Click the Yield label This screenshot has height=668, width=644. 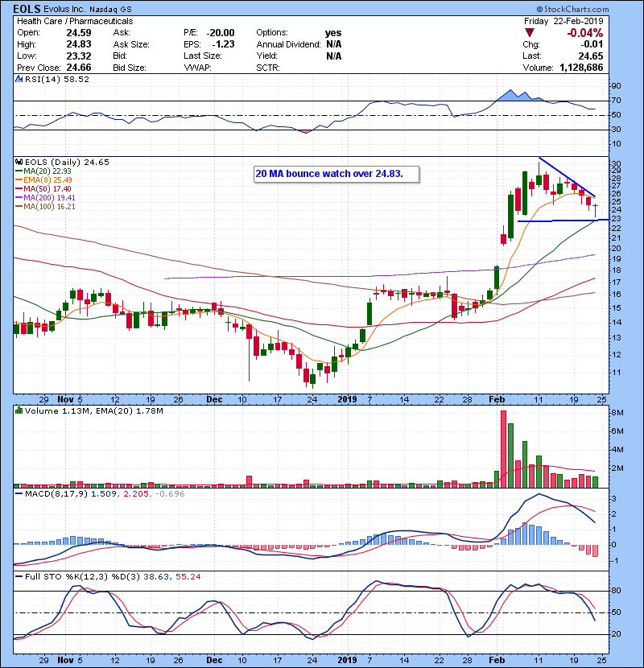pos(266,56)
